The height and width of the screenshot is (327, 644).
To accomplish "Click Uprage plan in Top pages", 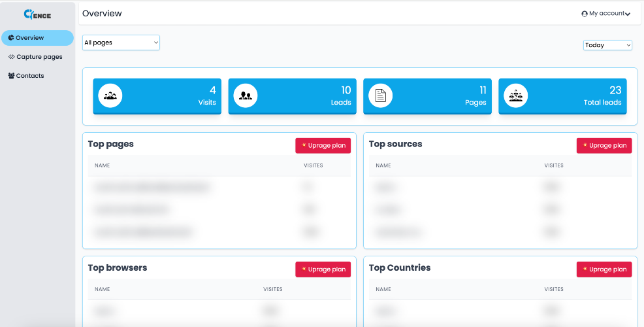I will tap(323, 146).
